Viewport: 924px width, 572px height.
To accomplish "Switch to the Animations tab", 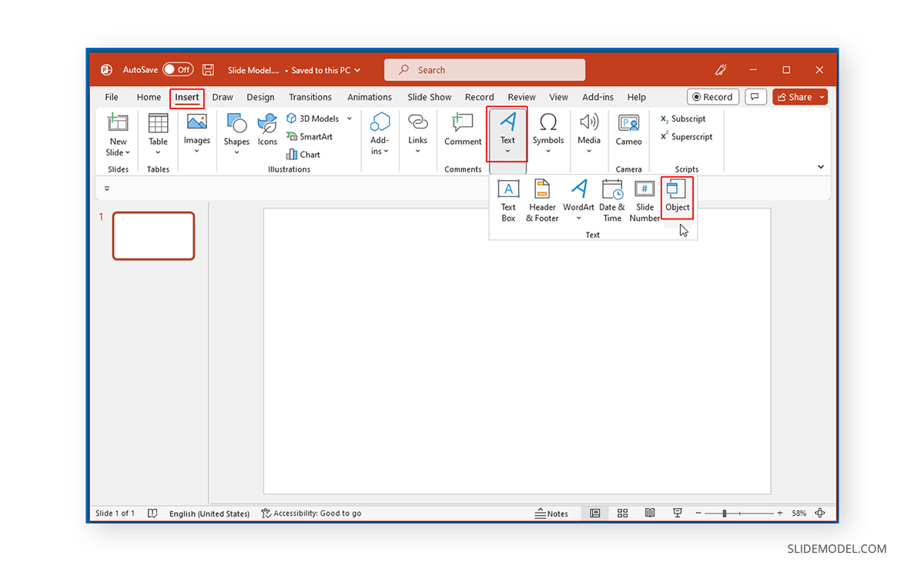I will [x=370, y=97].
